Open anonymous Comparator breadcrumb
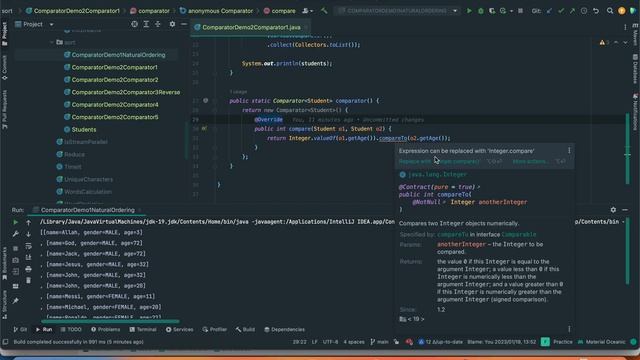Screen dimensions: 640x360 pyautogui.click(x=216, y=11)
